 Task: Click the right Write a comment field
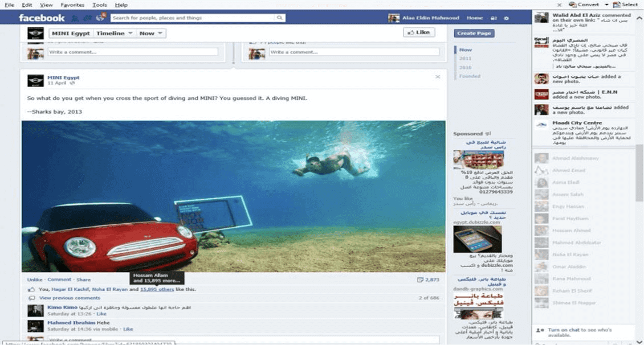coord(354,52)
